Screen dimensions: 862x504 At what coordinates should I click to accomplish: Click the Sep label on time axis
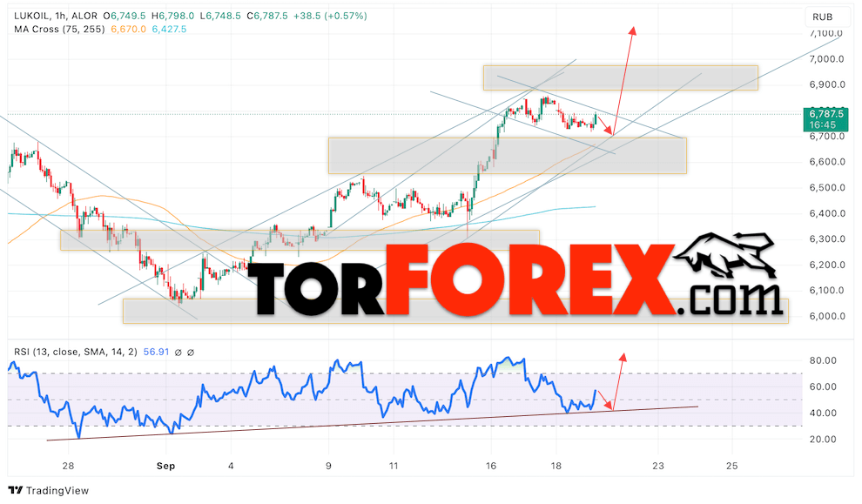pyautogui.click(x=165, y=466)
